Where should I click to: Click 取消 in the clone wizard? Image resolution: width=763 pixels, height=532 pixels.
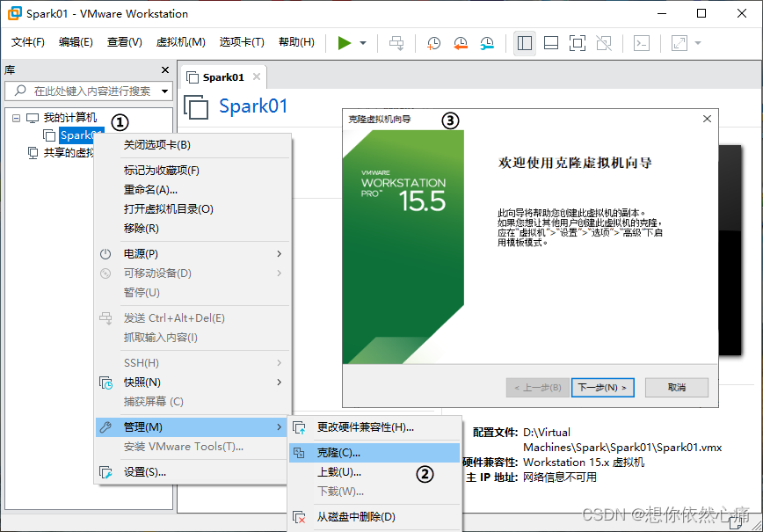point(676,388)
